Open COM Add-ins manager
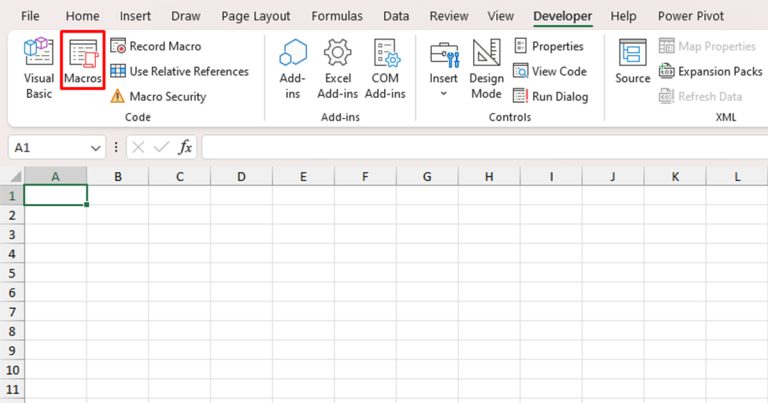 point(385,69)
